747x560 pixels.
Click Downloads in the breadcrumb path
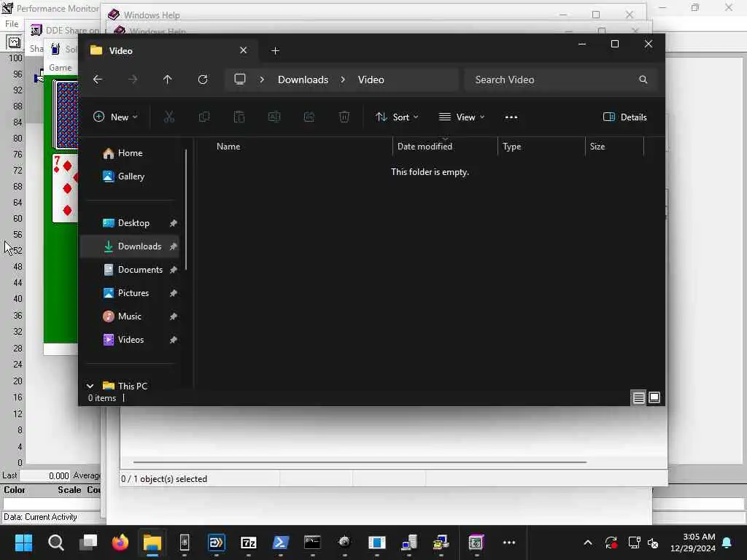(303, 79)
